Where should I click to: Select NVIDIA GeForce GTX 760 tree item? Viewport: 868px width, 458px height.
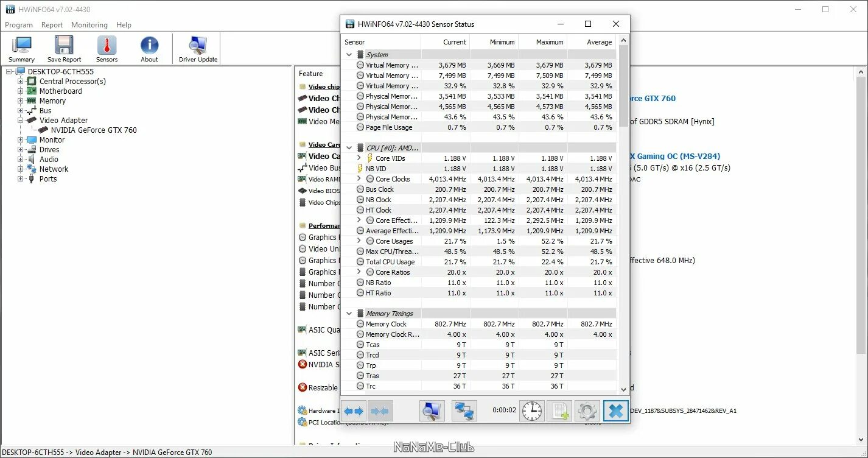pyautogui.click(x=94, y=130)
